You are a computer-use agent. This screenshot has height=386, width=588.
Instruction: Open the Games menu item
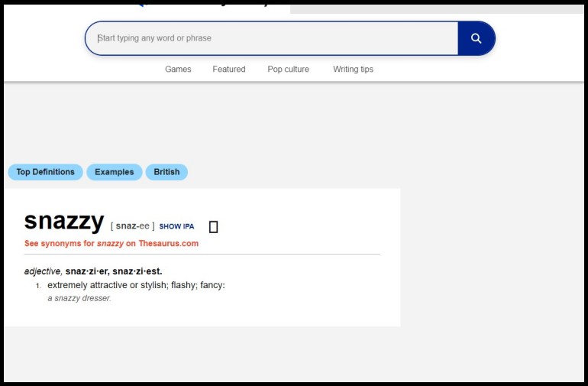pyautogui.click(x=178, y=70)
